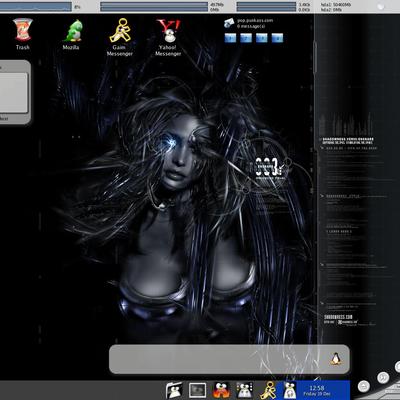Click the Tux penguin icon in gray bar
400x400 pixels.
[x=336, y=359]
